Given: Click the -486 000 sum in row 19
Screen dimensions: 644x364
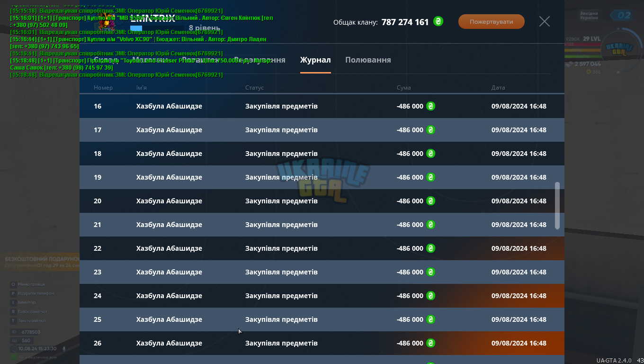Looking at the screenshot, I should [410, 177].
